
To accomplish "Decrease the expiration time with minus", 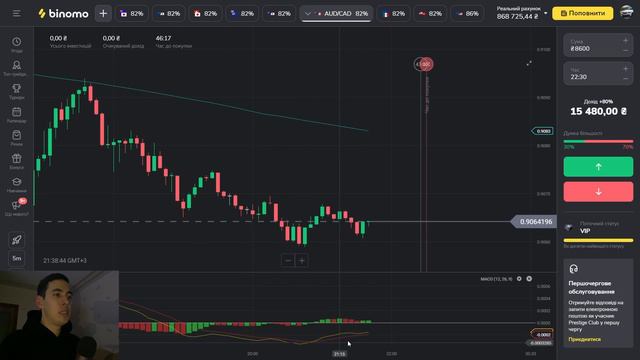I will tap(626, 79).
